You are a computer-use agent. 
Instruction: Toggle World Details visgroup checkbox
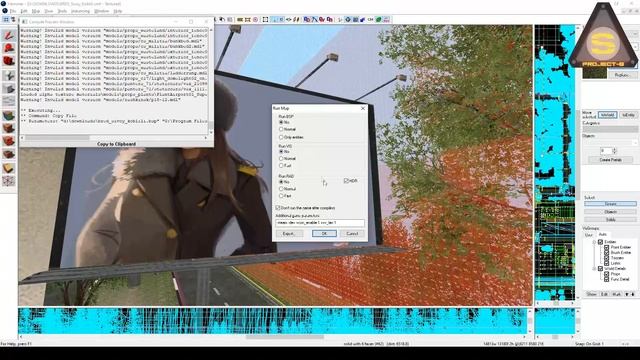(x=601, y=269)
